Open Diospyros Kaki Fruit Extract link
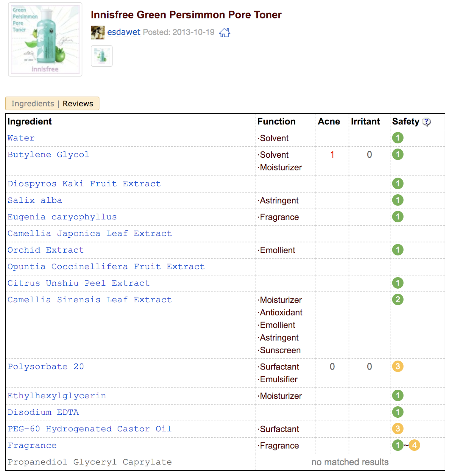451x476 pixels. [x=84, y=184]
